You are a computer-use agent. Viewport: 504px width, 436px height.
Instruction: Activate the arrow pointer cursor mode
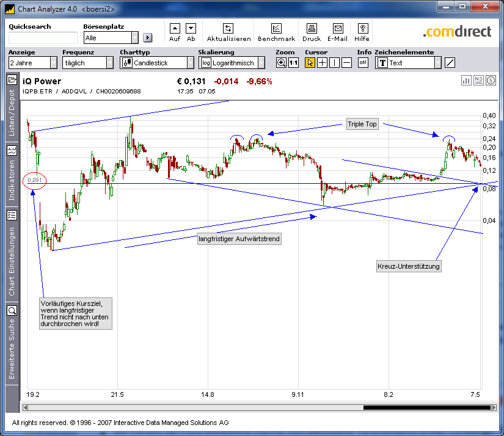[x=310, y=62]
